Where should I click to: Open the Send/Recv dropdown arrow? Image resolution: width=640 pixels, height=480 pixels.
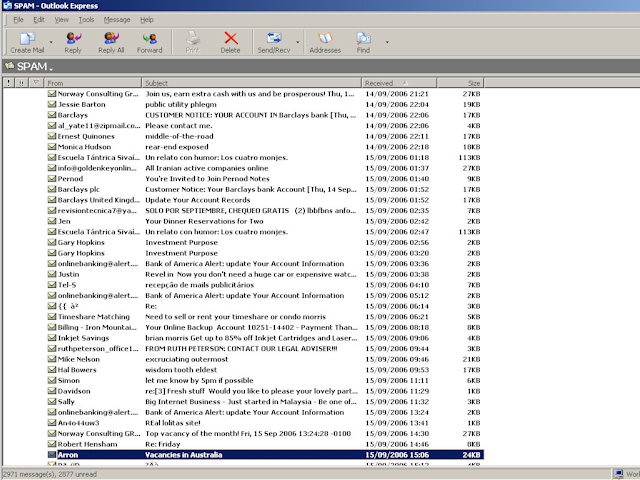pos(298,42)
